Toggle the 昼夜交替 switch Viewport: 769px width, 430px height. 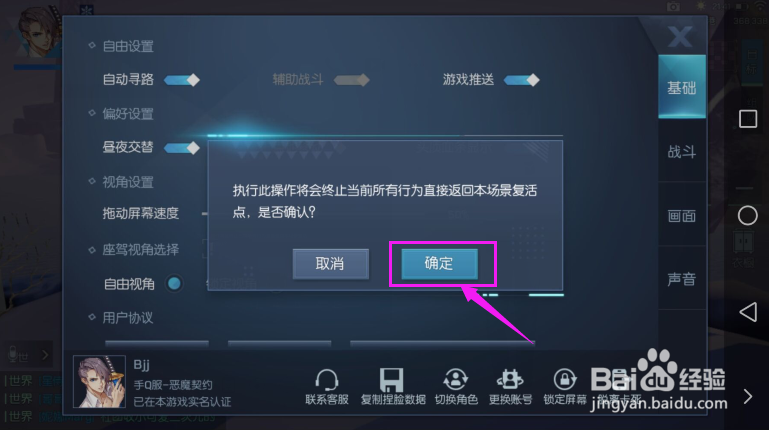[182, 148]
